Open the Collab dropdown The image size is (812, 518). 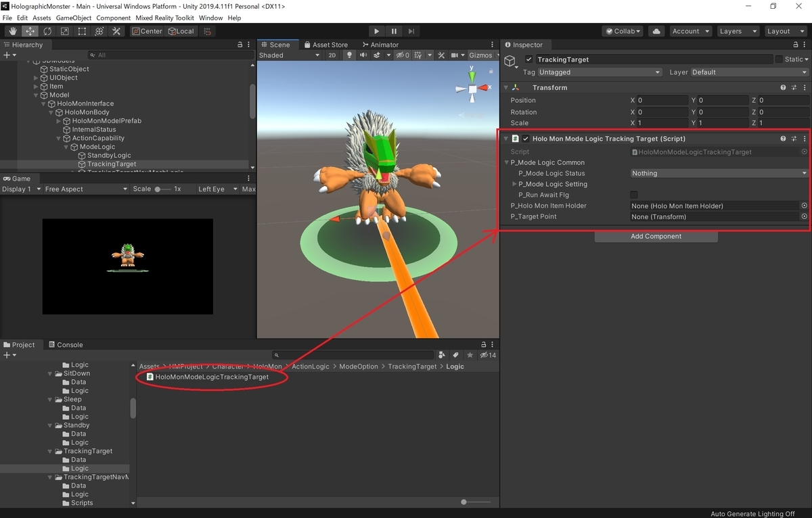click(x=623, y=31)
